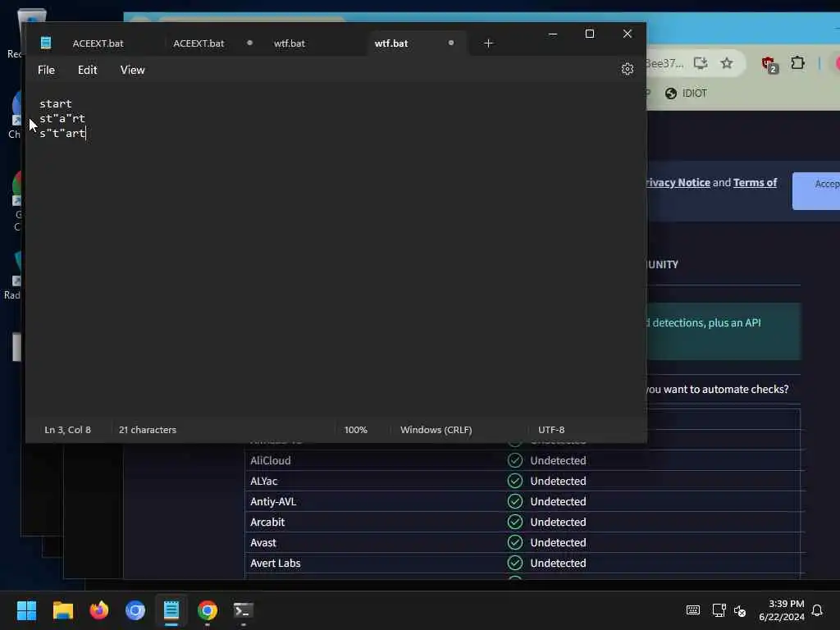Click Windows (CRLF) line ending indicator
840x630 pixels.
pos(436,430)
